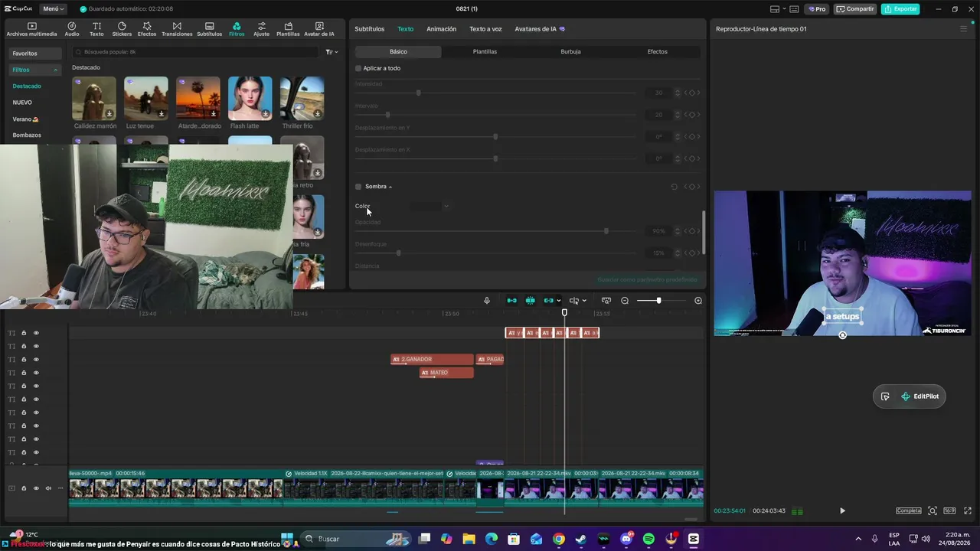980x551 pixels.
Task: Enable the Sombra checkbox
Action: click(x=358, y=187)
